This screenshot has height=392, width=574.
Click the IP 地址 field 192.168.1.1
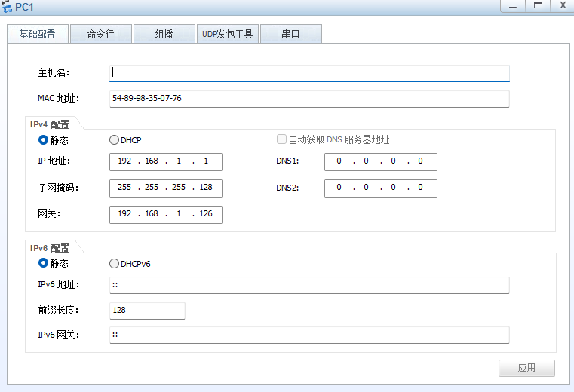166,162
